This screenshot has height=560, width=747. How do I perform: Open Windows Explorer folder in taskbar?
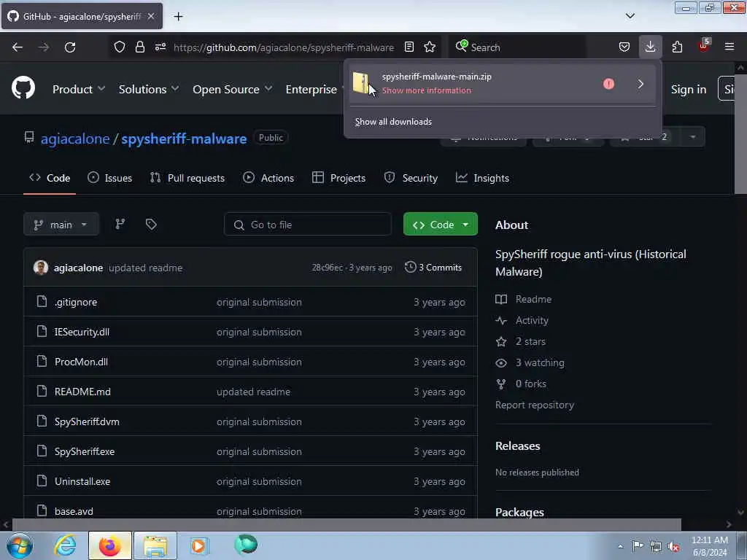coord(155,545)
